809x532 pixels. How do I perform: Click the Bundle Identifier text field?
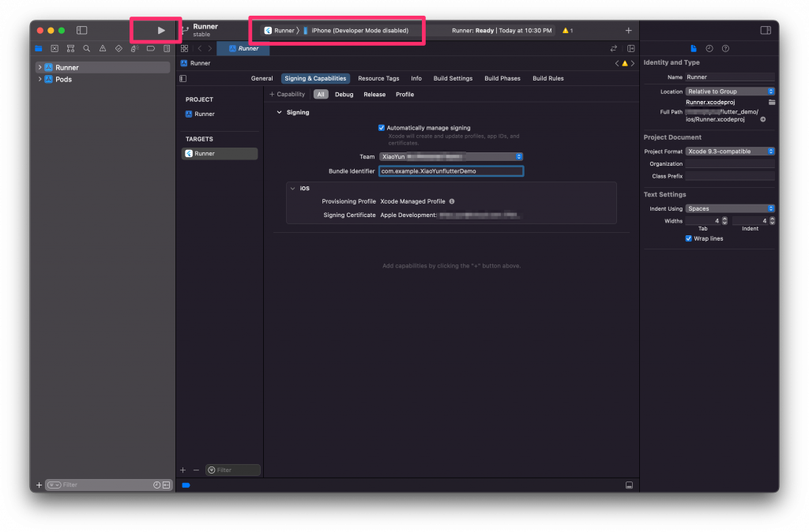click(451, 171)
